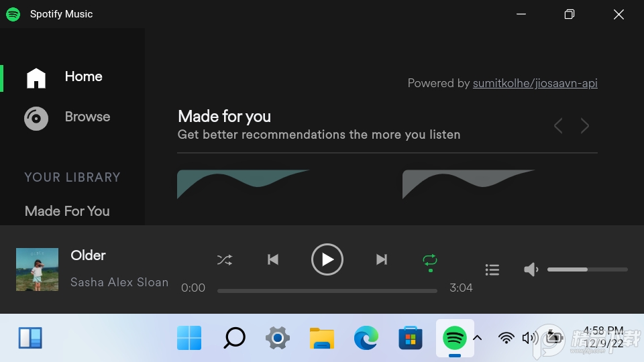Open taskbar Search
Viewport: 644px width, 362px height.
(x=234, y=338)
